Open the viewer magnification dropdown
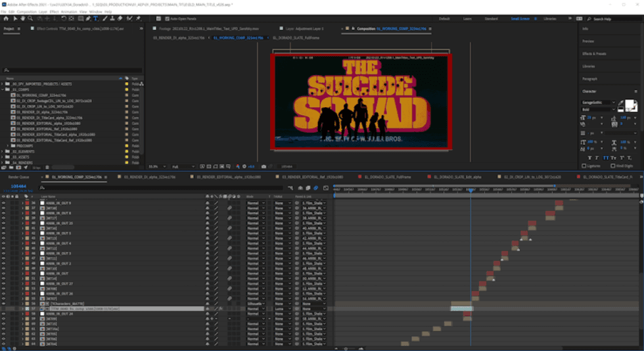 tap(157, 166)
